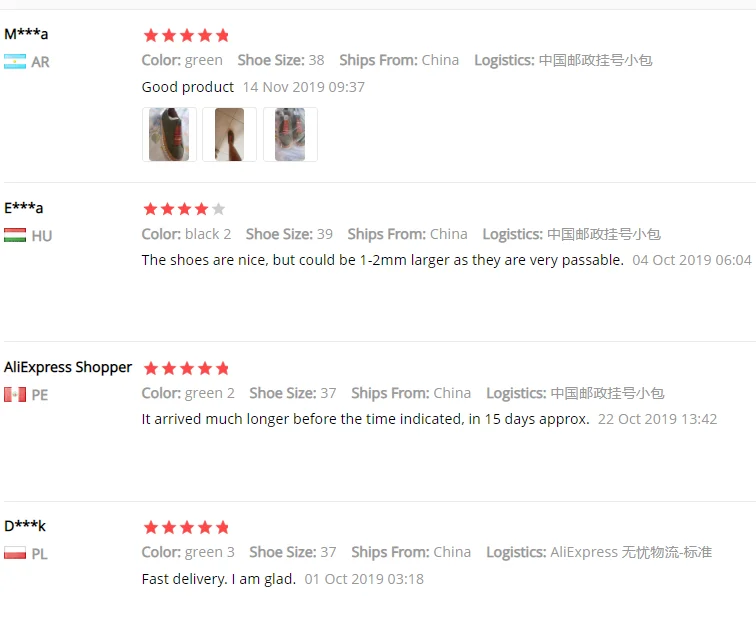The width and height of the screenshot is (756, 631).
Task: Click reviewer name D***k
Action: (x=25, y=525)
